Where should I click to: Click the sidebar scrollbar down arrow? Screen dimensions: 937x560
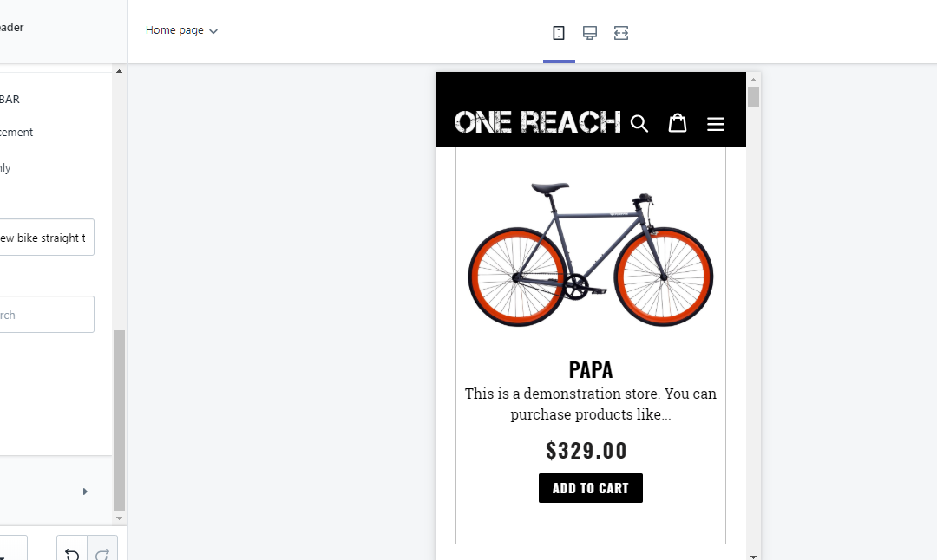120,518
